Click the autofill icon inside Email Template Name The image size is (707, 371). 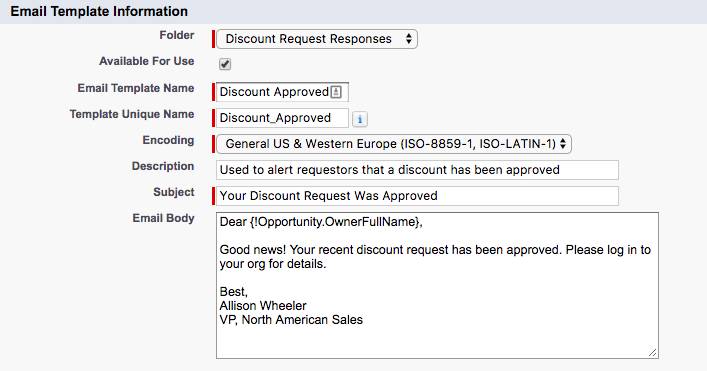tap(336, 92)
